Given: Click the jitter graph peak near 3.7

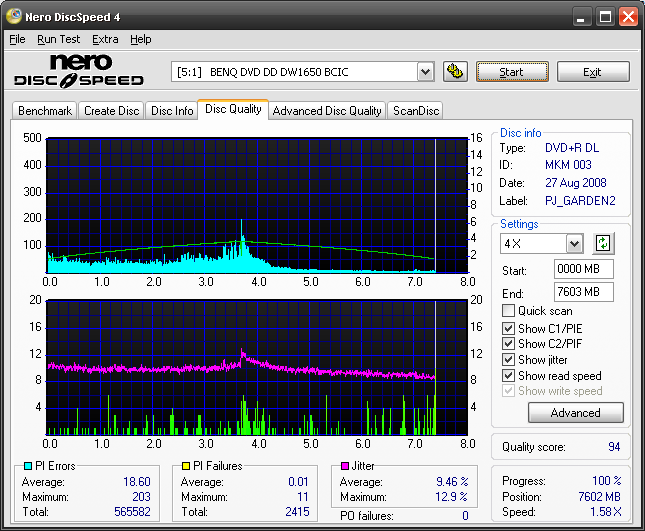Looking at the screenshot, I should 242,353.
